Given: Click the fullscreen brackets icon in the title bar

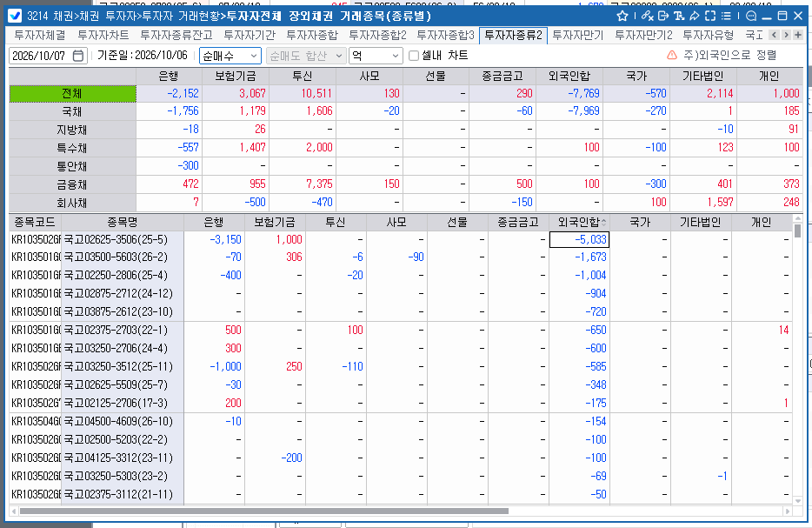Looking at the screenshot, I should point(710,16).
